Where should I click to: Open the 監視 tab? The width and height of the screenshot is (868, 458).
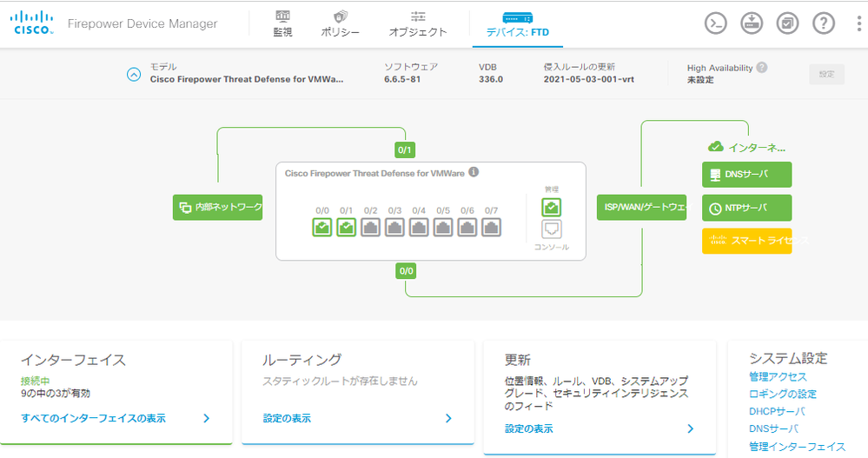(282, 23)
